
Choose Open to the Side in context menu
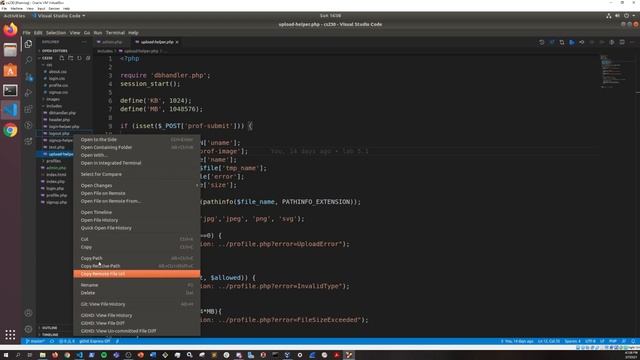pyautogui.click(x=137, y=140)
